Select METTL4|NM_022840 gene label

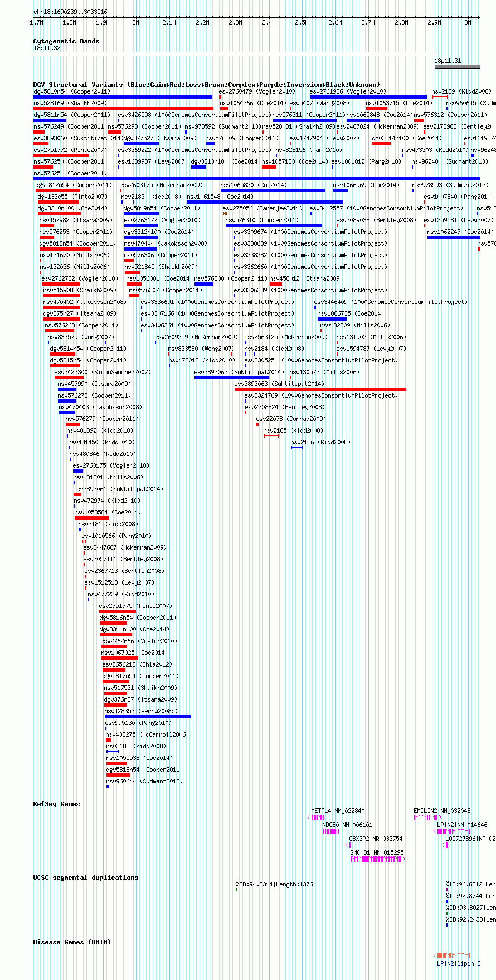[x=338, y=811]
